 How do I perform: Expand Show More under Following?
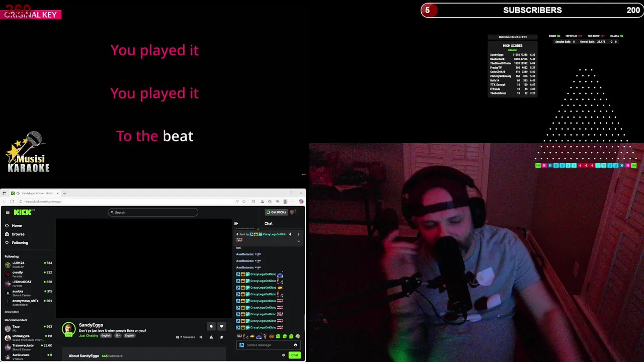tap(12, 312)
